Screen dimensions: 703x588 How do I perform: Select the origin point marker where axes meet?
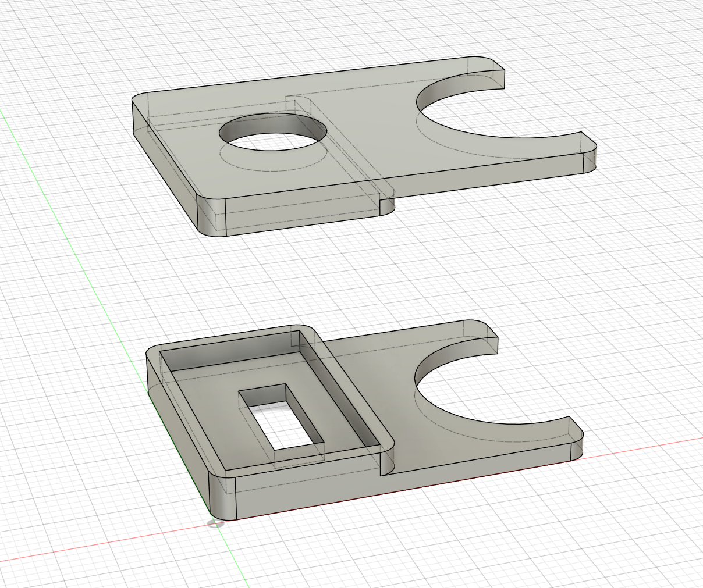pyautogui.click(x=215, y=524)
